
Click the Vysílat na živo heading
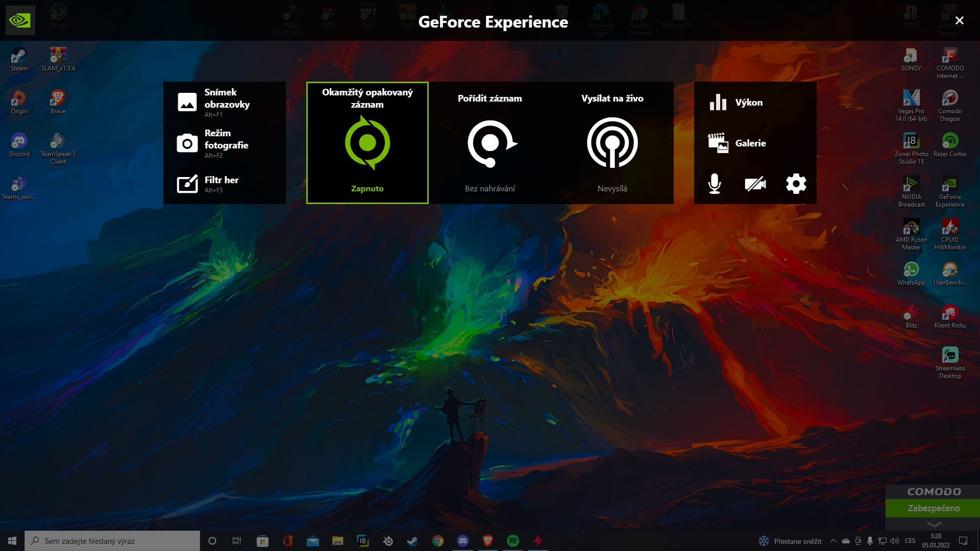pos(612,98)
